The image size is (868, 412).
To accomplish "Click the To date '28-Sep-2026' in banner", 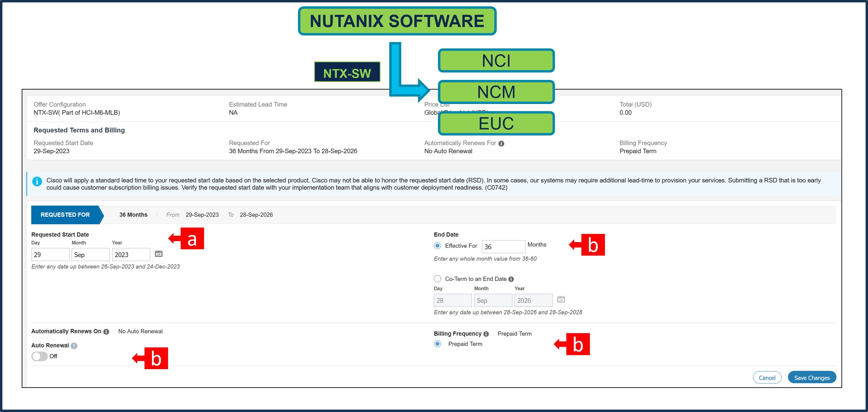I will pyautogui.click(x=256, y=215).
